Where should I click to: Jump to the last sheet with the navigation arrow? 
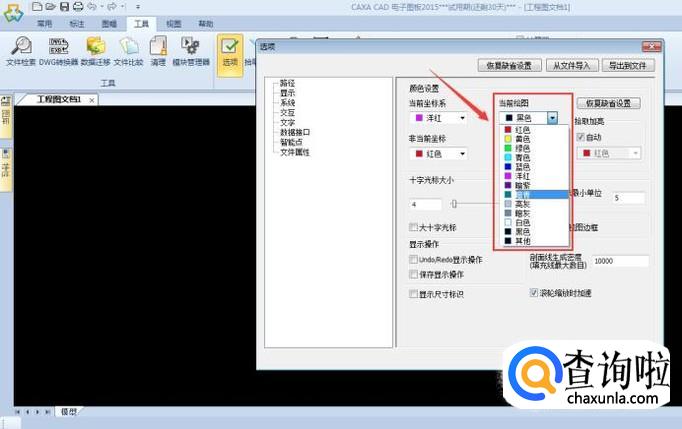point(47,412)
